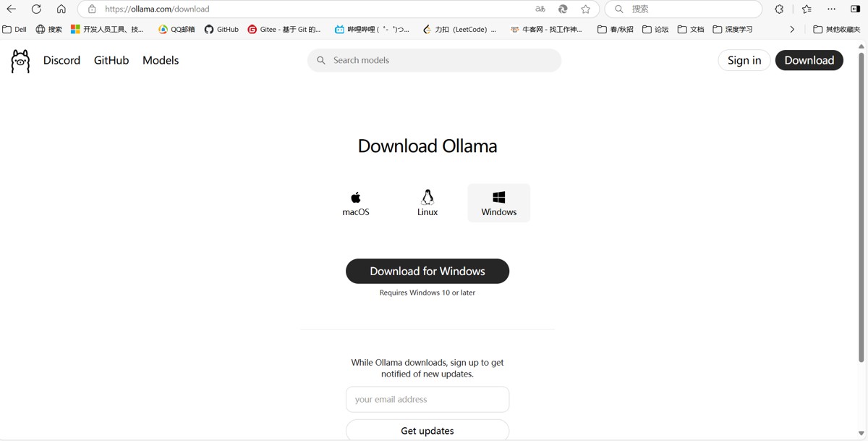Viewport: 868px width, 441px height.
Task: Open browser settings ellipsis menu
Action: pos(831,9)
